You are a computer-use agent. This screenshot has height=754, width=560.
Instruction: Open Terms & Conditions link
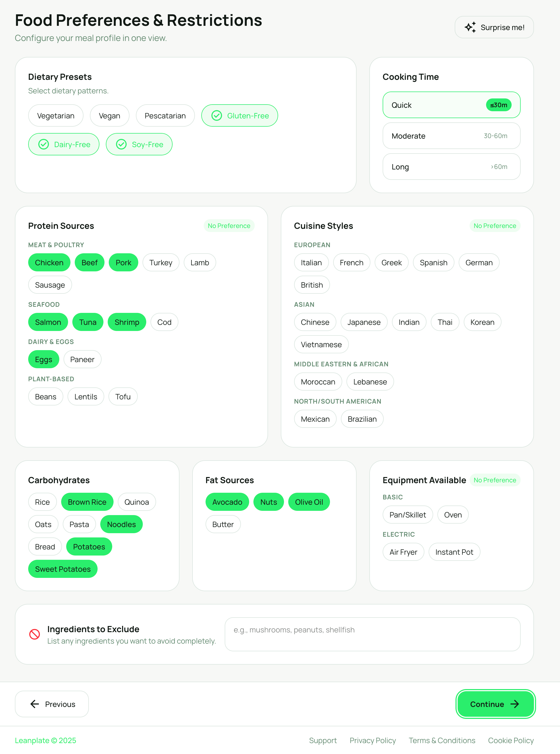tap(442, 740)
